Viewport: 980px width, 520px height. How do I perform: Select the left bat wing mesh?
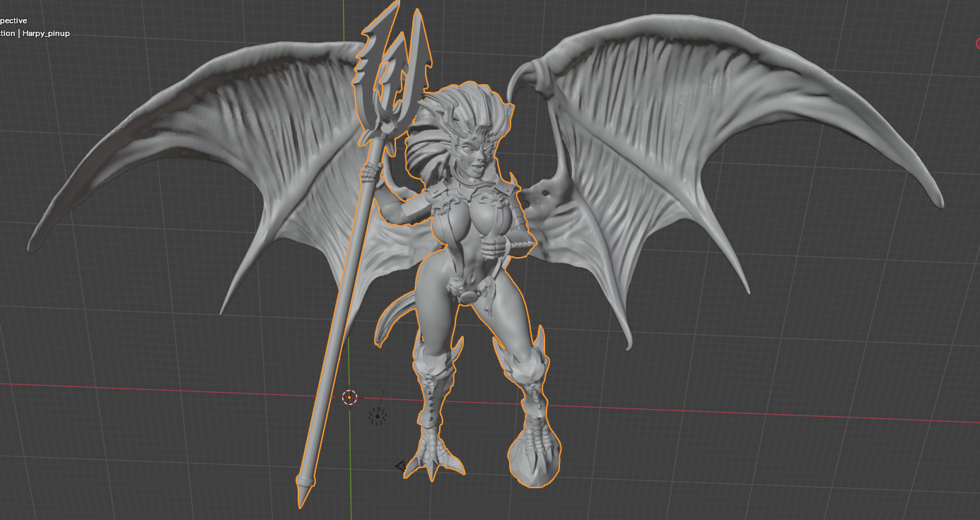point(212,141)
